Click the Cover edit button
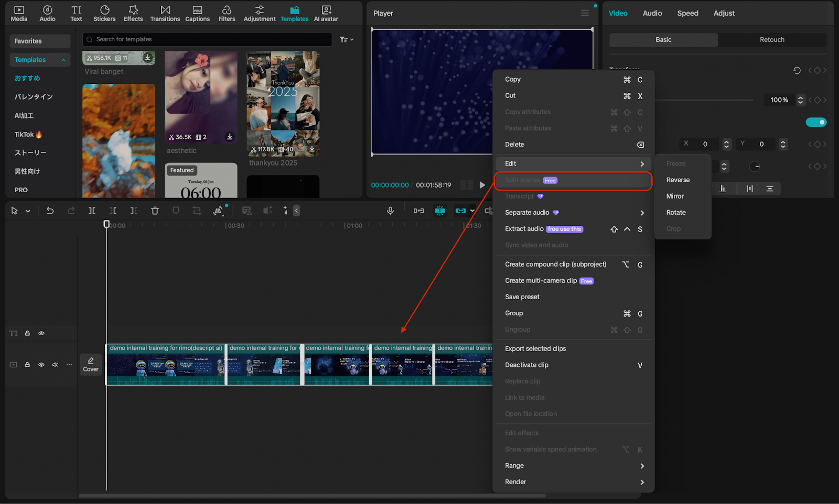The image size is (839, 504). pos(91,365)
